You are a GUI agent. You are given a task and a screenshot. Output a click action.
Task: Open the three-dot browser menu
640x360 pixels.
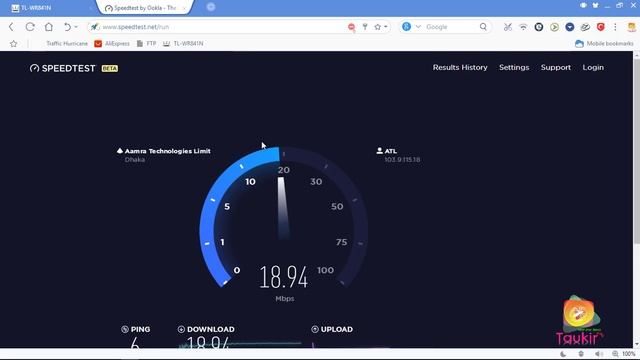pyautogui.click(x=615, y=27)
